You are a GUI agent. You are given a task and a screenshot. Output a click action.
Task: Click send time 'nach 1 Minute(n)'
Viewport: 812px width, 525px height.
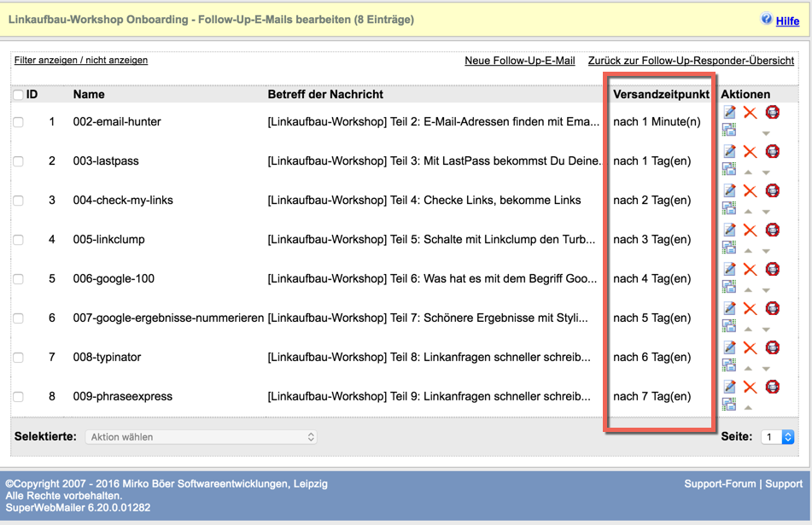(x=657, y=122)
